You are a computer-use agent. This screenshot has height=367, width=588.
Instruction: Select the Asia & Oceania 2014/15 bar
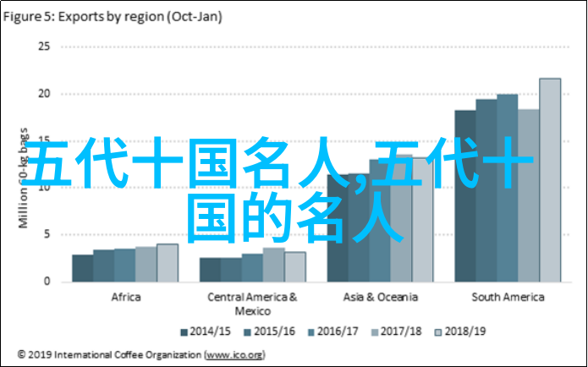[338, 228]
